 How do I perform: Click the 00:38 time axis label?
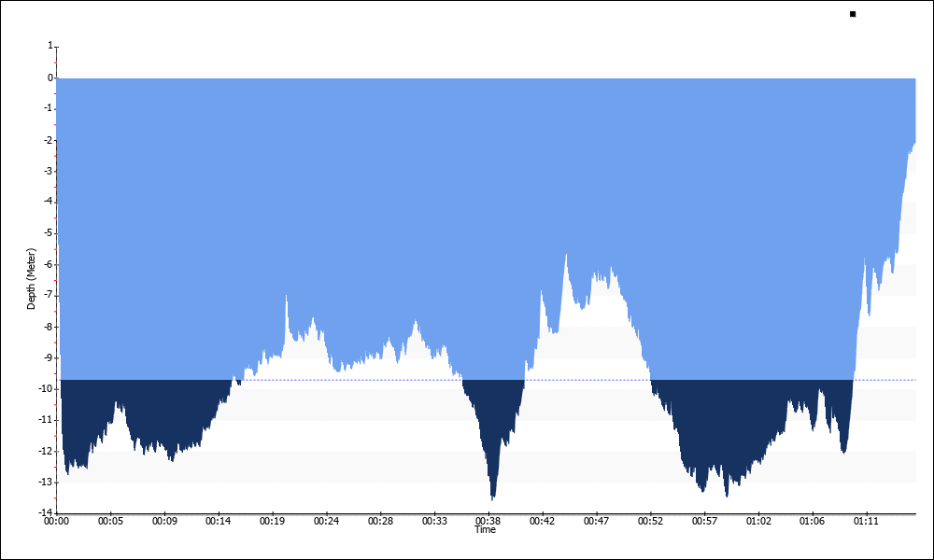tap(488, 520)
